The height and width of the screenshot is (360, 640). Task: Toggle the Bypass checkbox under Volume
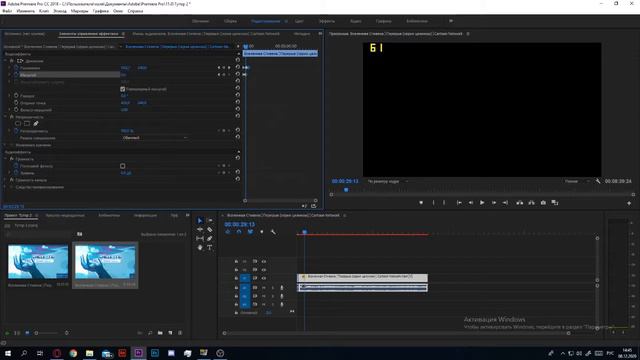(x=122, y=166)
